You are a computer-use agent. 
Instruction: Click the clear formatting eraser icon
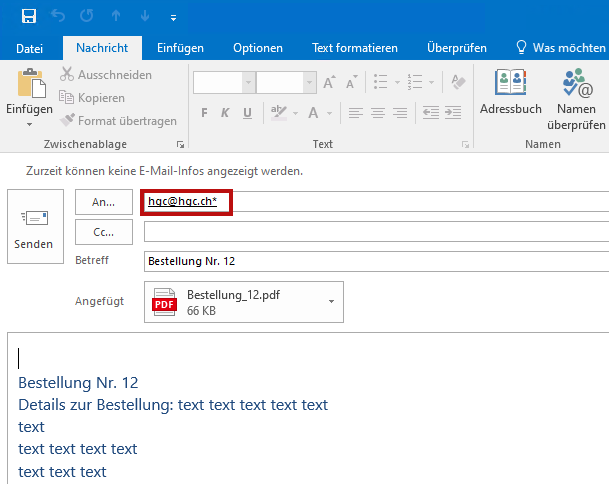[x=458, y=82]
